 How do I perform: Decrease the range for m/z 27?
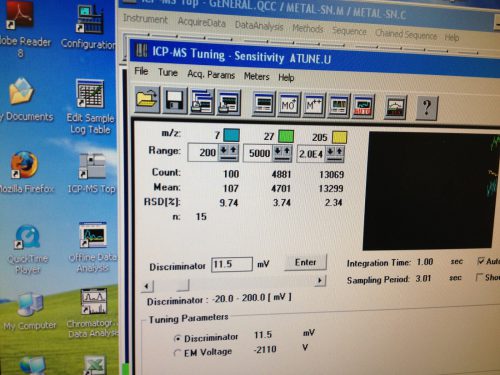click(277, 152)
